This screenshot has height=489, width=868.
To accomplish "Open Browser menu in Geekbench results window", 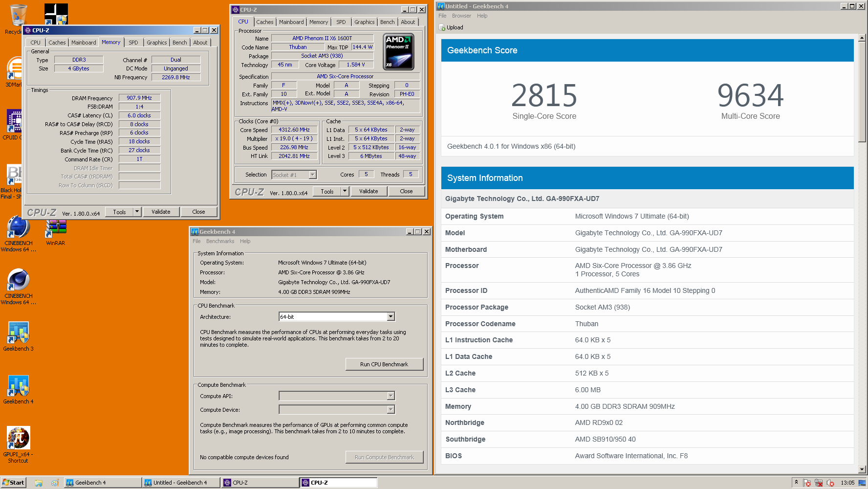I will (x=461, y=16).
